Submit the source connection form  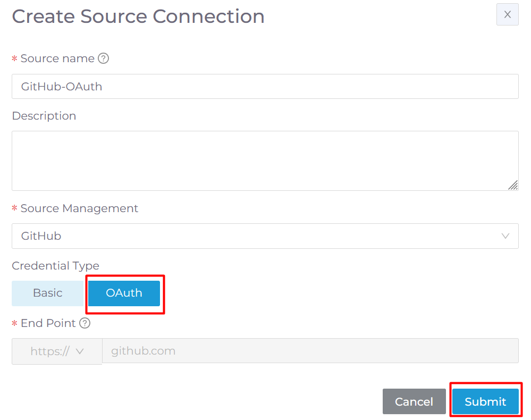click(x=485, y=401)
